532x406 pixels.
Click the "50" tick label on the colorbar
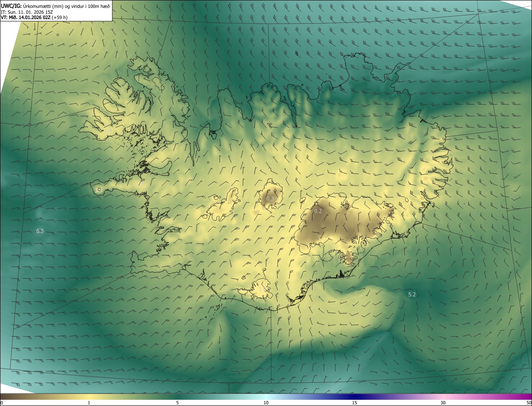pyautogui.click(x=529, y=403)
